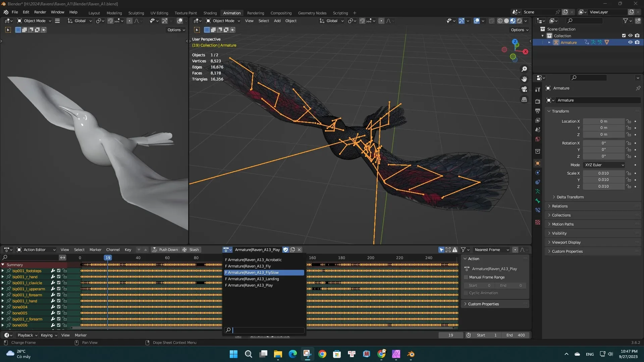
Task: Open the Armature data properties tab
Action: coord(538,191)
